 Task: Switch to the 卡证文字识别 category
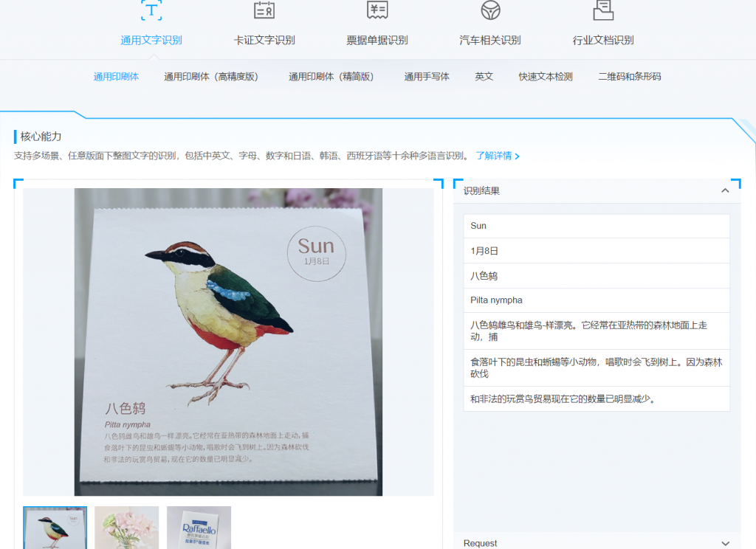(264, 41)
